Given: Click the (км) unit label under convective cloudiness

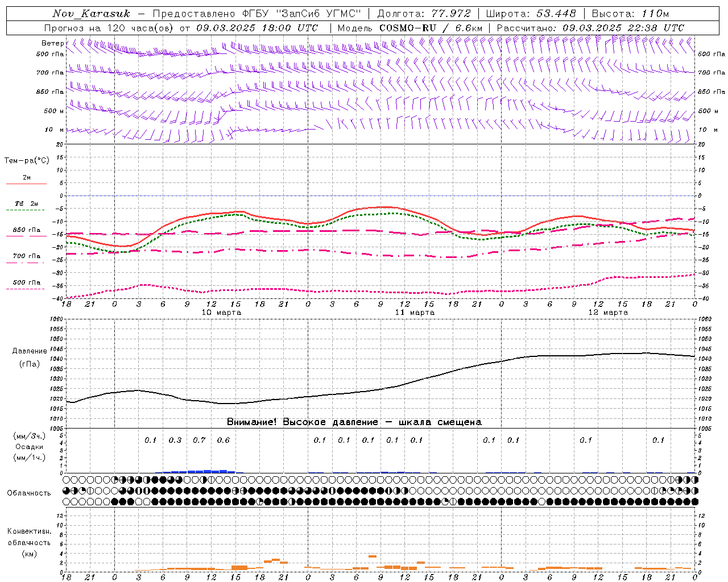Looking at the screenshot, I should pyautogui.click(x=30, y=554).
